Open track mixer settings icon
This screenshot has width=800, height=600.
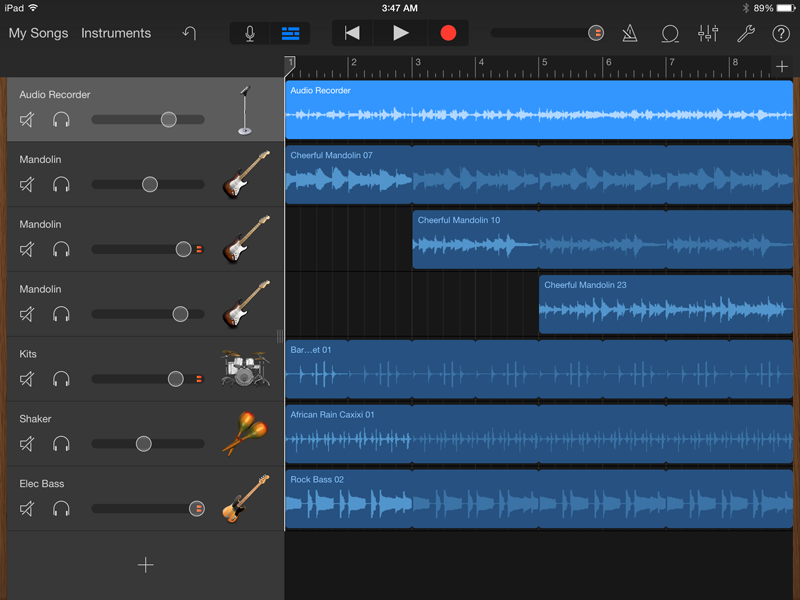(x=708, y=33)
